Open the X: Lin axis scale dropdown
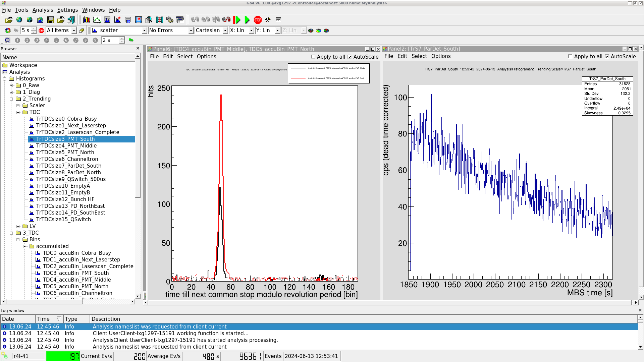 coord(241,31)
